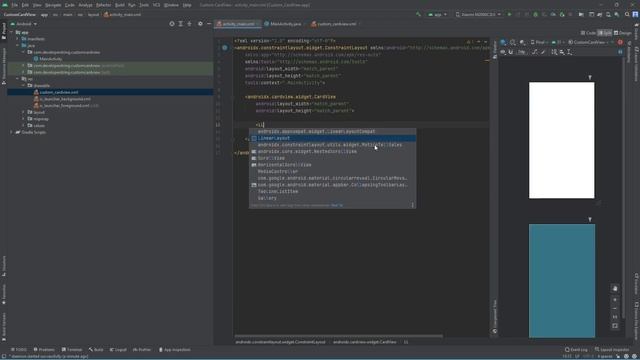The image size is (640, 360).
Task: Click the collapse all icon in Project panel
Action: tap(189, 24)
